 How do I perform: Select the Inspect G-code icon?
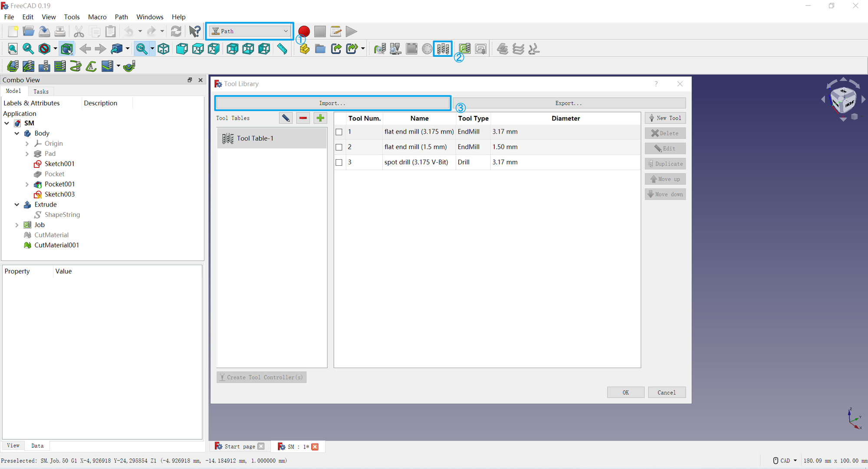(380, 49)
